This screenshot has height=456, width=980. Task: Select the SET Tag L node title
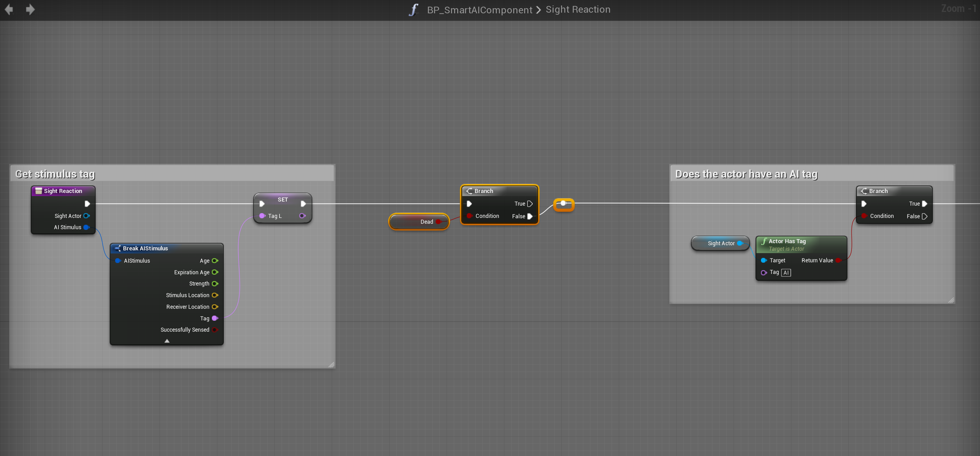point(282,199)
